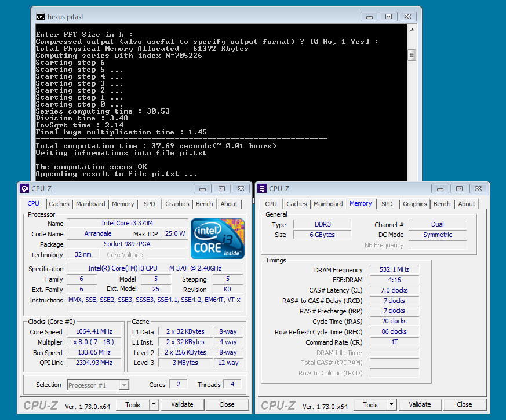The image size is (506, 420).
Task: Open Mainboard tab in left CPU-Z window
Action: point(90,204)
